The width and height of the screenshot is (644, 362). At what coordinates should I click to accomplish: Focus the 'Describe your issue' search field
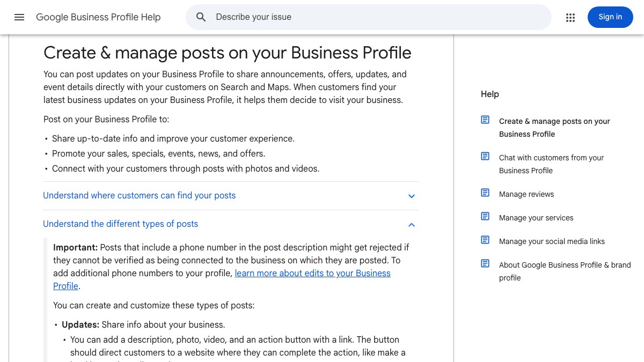[368, 17]
